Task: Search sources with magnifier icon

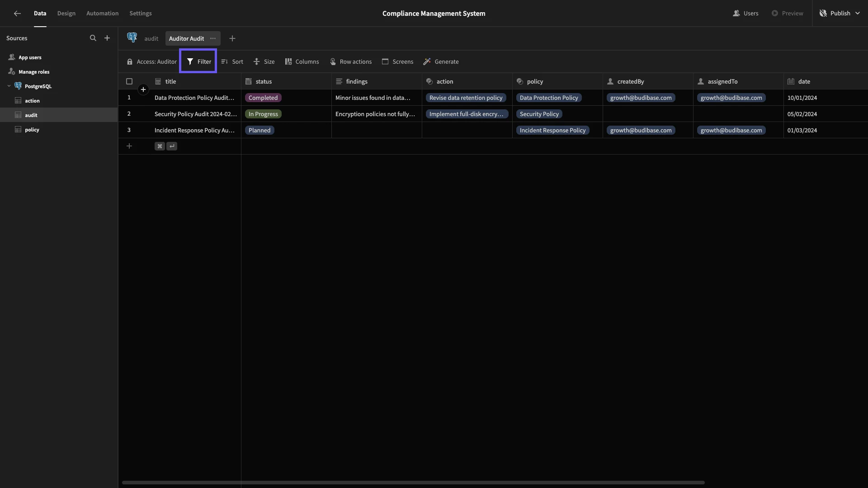Action: click(93, 38)
